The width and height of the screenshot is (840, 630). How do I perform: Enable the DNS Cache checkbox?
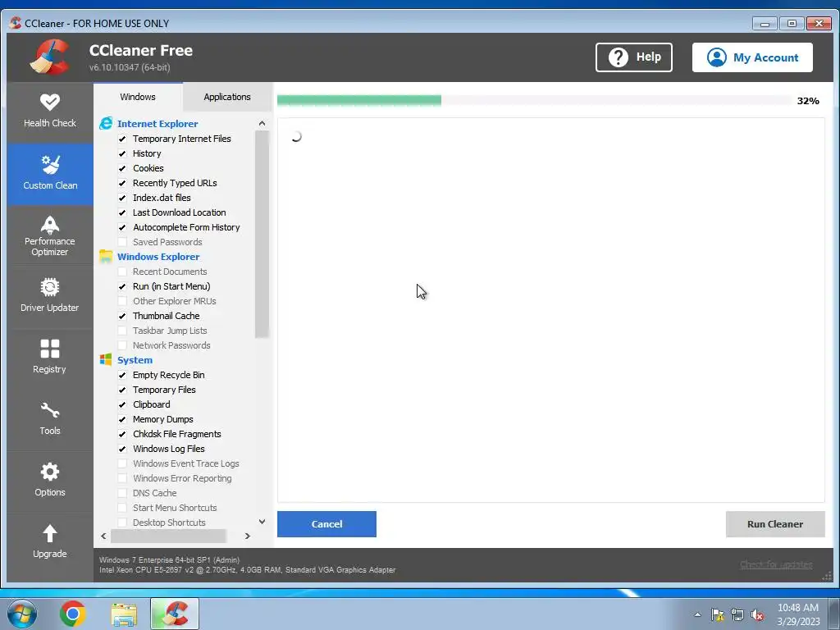(x=122, y=493)
